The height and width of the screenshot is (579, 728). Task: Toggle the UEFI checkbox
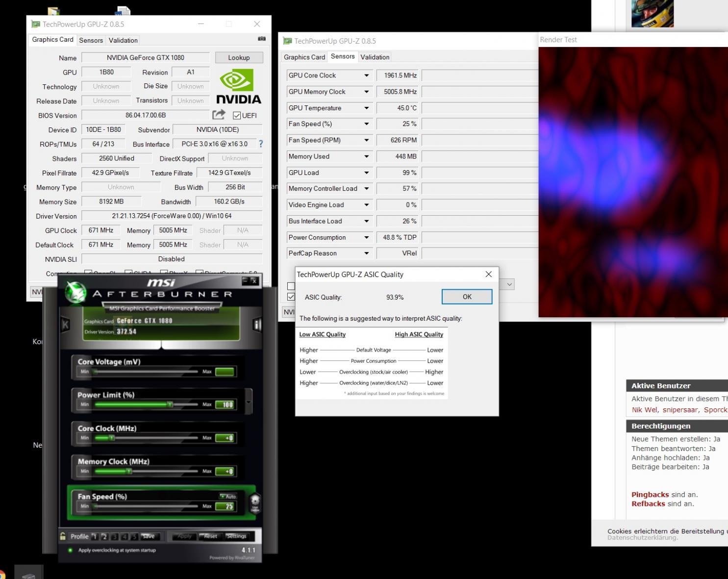point(237,116)
